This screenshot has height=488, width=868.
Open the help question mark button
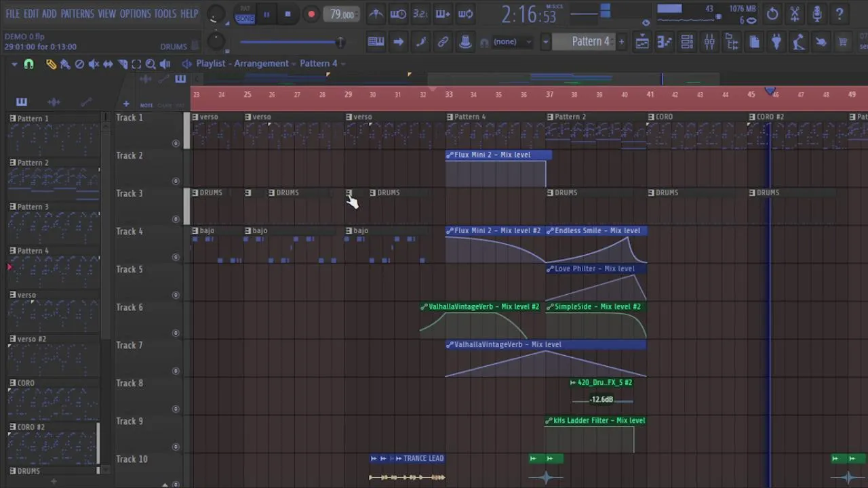pos(840,14)
